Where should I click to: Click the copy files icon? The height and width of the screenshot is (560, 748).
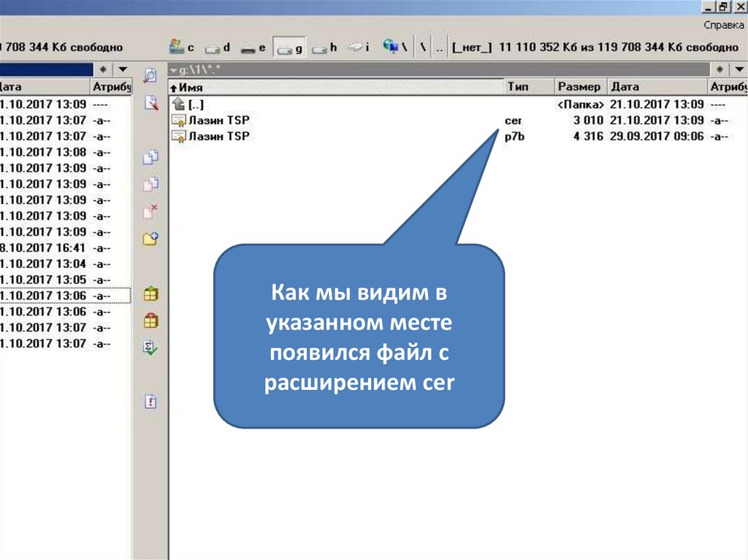150,157
